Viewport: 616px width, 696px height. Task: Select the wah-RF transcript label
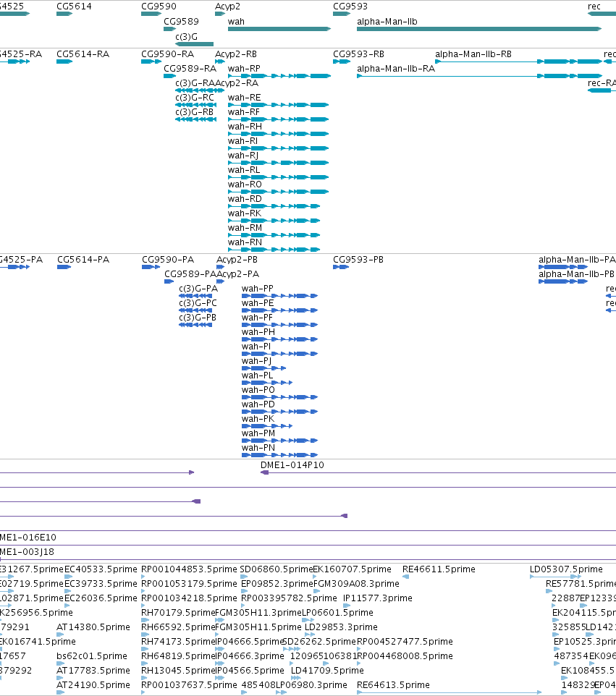[244, 112]
